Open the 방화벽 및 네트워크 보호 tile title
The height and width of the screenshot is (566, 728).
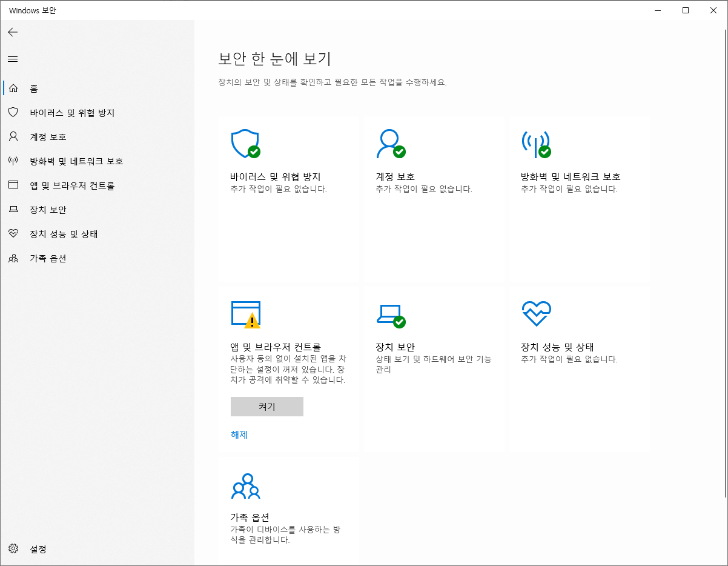(571, 177)
